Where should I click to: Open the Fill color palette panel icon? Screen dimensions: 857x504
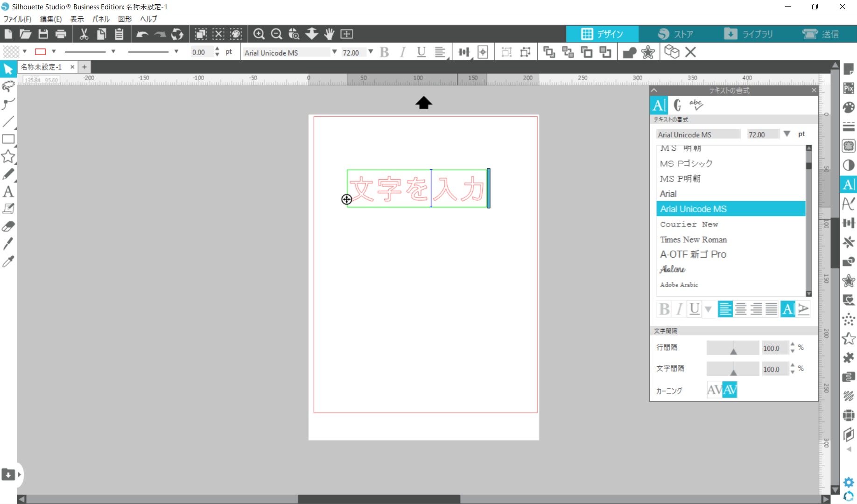[849, 107]
